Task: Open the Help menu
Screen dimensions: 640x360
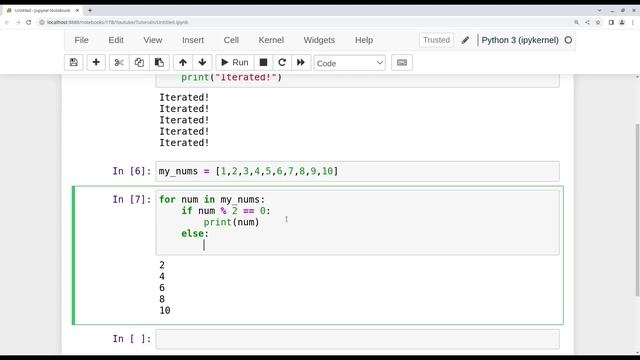Action: (x=364, y=40)
